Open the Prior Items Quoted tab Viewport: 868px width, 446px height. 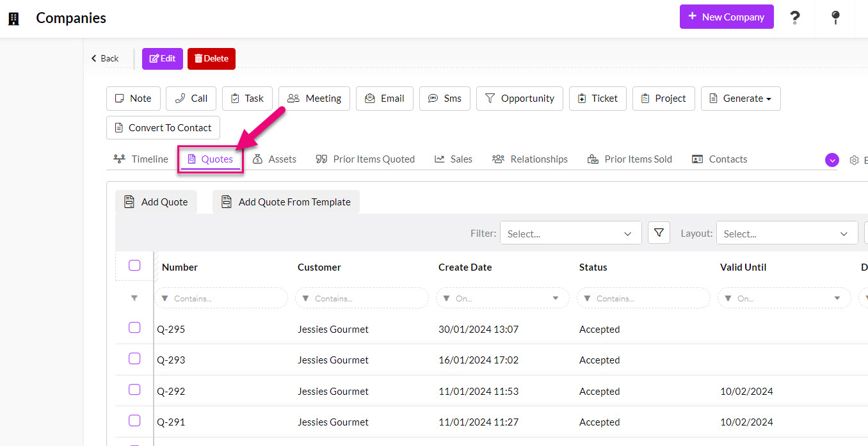point(366,159)
